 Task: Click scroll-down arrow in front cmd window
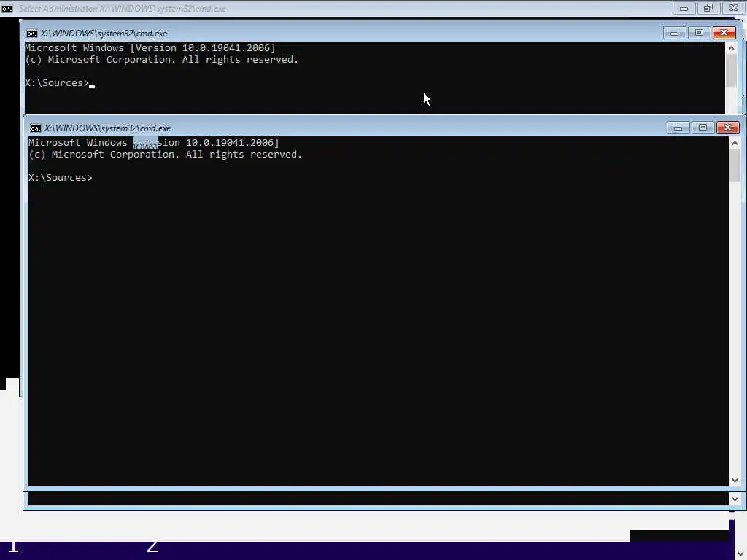[x=735, y=481]
